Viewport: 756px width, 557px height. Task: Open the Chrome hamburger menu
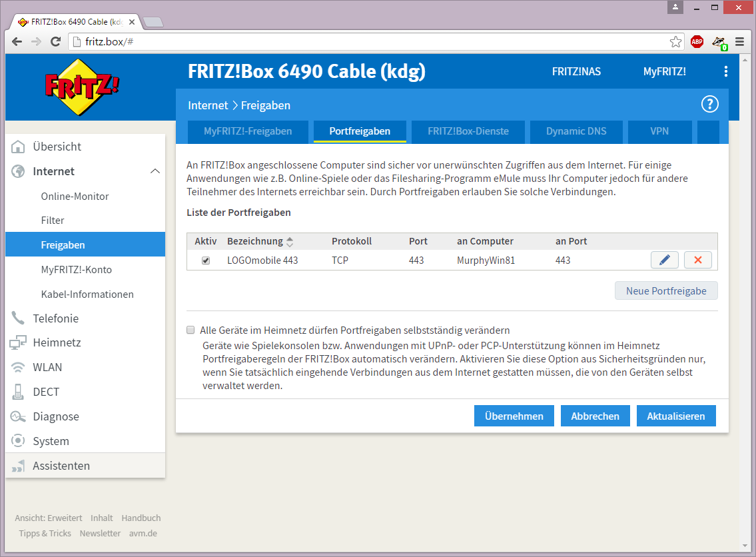pyautogui.click(x=739, y=42)
